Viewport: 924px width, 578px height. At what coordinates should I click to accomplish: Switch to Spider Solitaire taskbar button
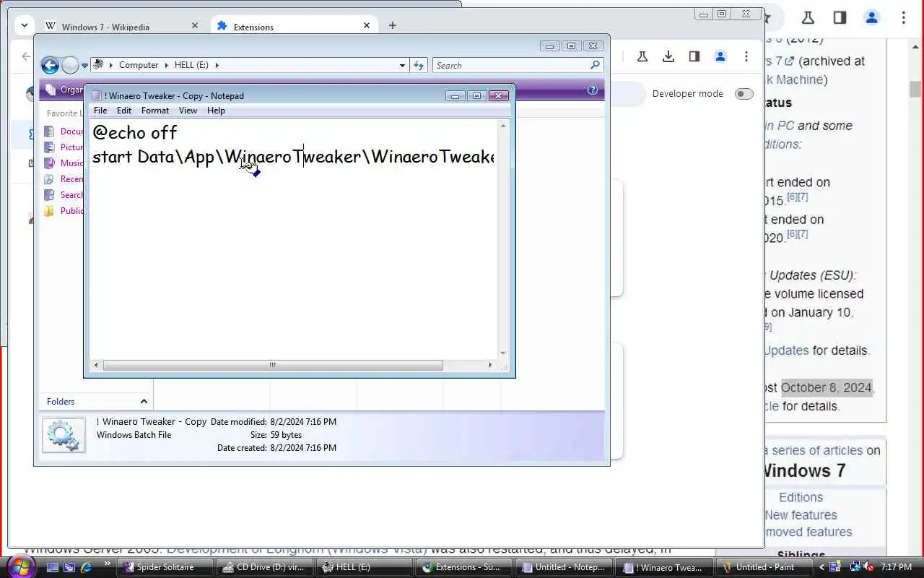point(165,567)
